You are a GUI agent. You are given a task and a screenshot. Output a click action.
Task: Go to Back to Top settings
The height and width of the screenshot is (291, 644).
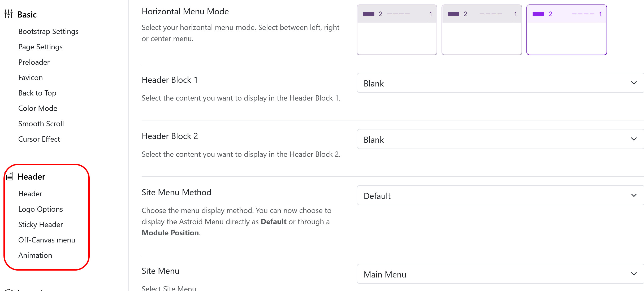[x=37, y=93]
